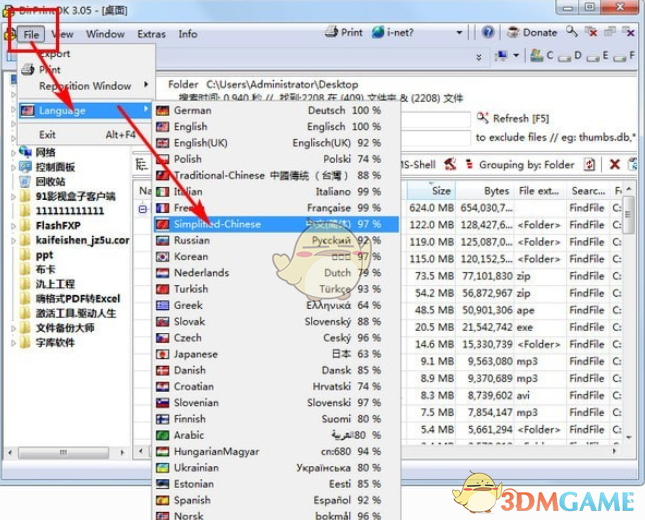Open the Info menu
Screen dimensions: 645x520
point(188,34)
